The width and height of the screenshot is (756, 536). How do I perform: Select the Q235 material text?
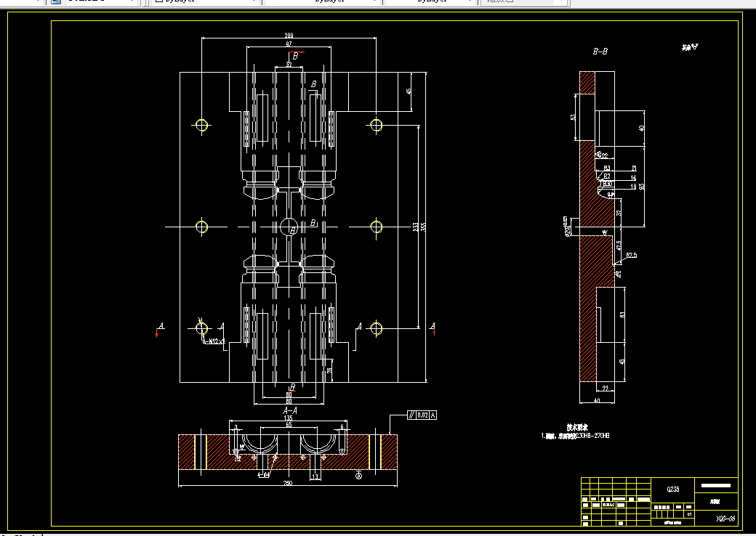click(x=673, y=490)
